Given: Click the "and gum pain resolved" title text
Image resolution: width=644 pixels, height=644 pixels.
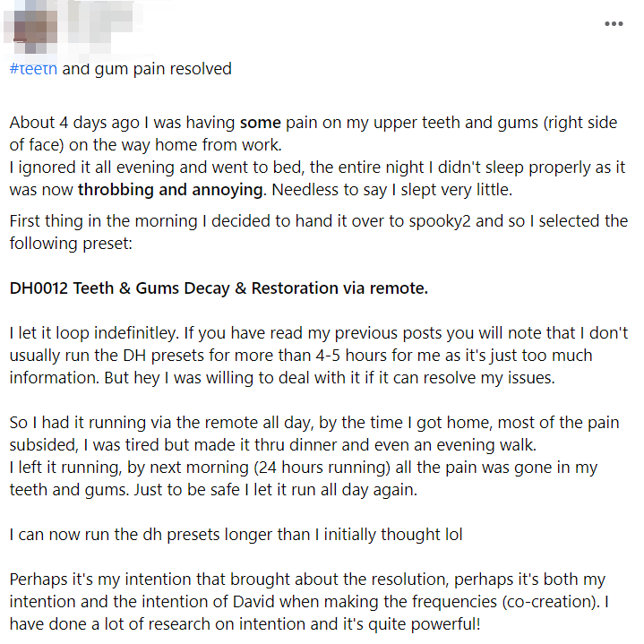Looking at the screenshot, I should point(147,69).
